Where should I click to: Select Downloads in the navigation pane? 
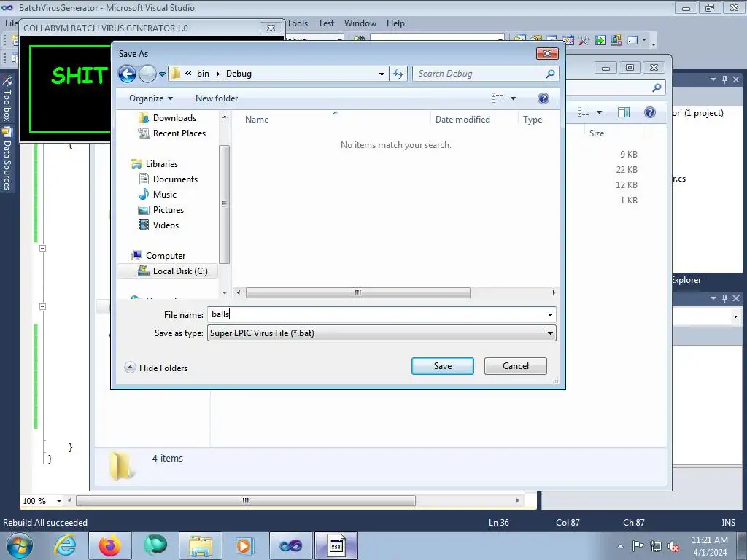click(x=167, y=118)
